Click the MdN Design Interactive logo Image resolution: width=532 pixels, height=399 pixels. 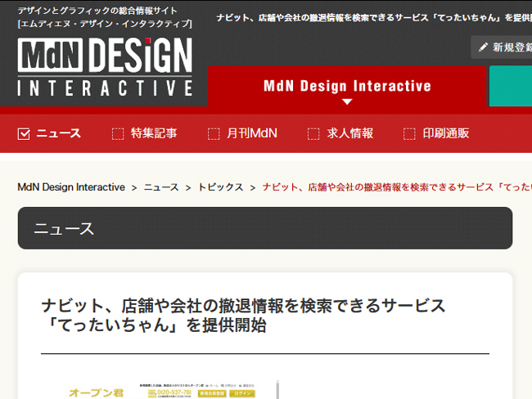click(105, 66)
